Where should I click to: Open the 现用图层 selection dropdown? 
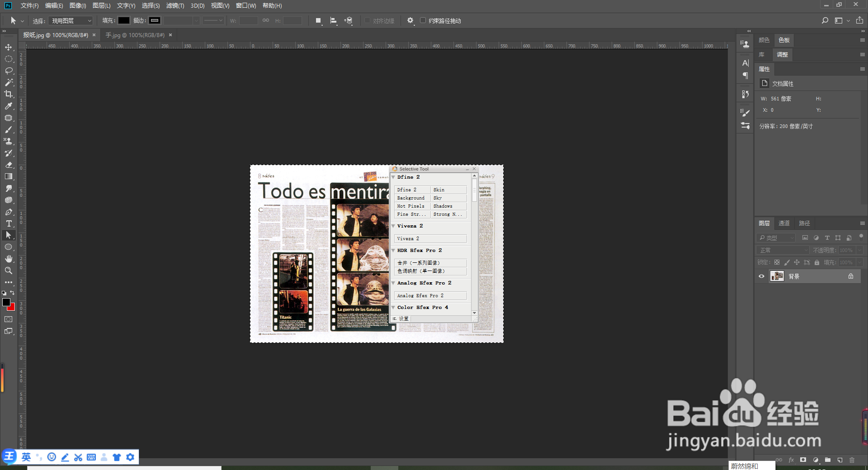click(x=71, y=21)
